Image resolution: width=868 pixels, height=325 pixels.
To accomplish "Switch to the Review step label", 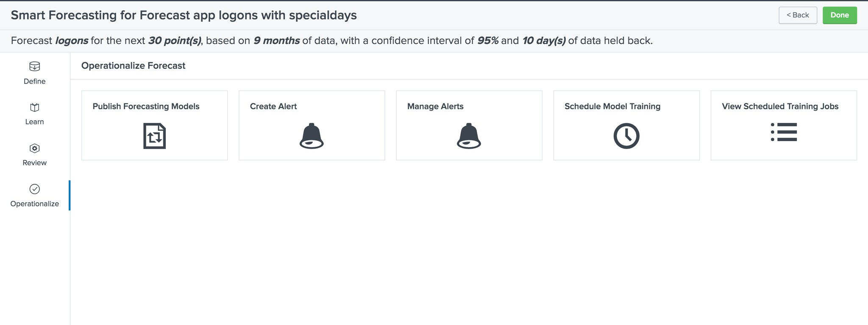I will click(35, 163).
